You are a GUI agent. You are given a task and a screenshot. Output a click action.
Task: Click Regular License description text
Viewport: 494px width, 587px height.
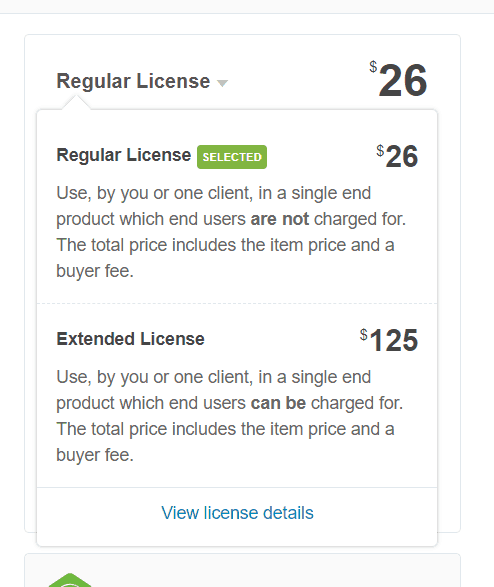click(x=231, y=232)
